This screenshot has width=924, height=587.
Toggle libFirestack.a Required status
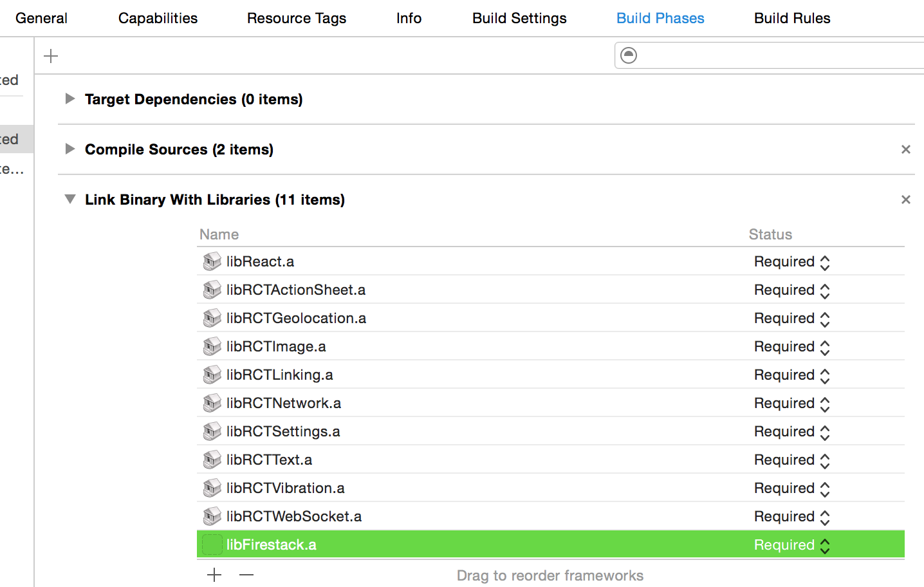(x=826, y=545)
